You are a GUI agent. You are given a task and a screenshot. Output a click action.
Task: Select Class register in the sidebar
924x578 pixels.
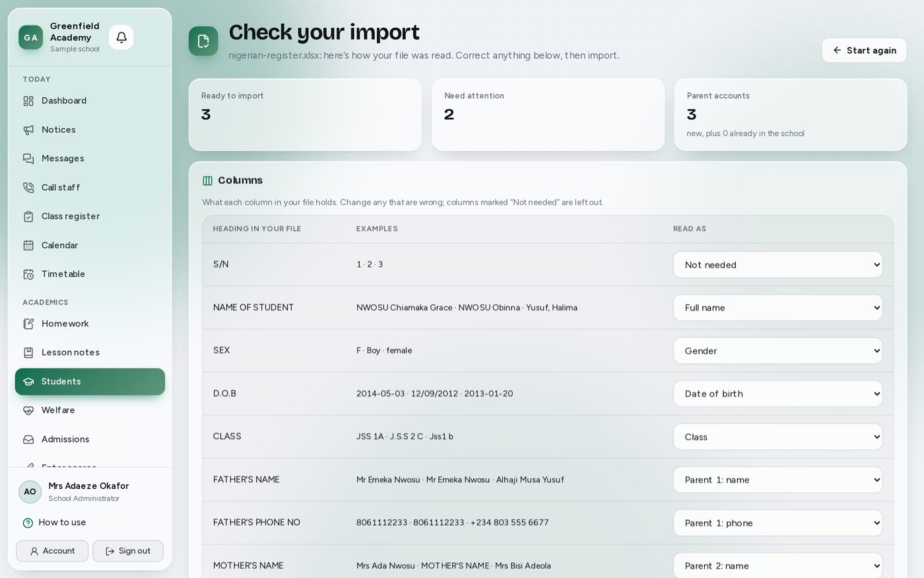click(x=90, y=217)
